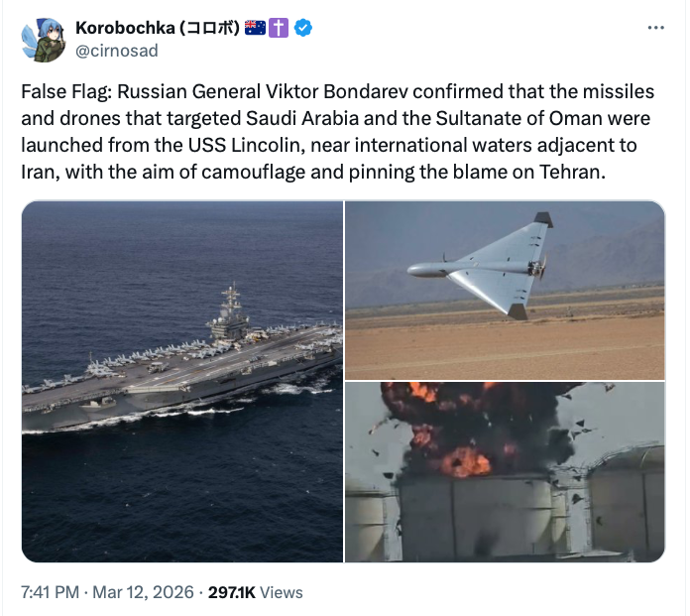The height and width of the screenshot is (616, 690).
Task: View the flying drone image
Action: (505, 290)
